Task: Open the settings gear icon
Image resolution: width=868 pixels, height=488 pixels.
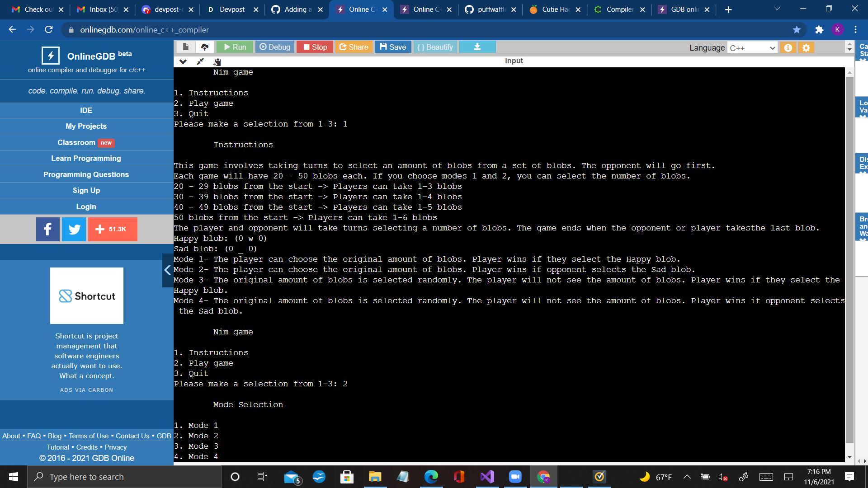Action: click(x=806, y=48)
